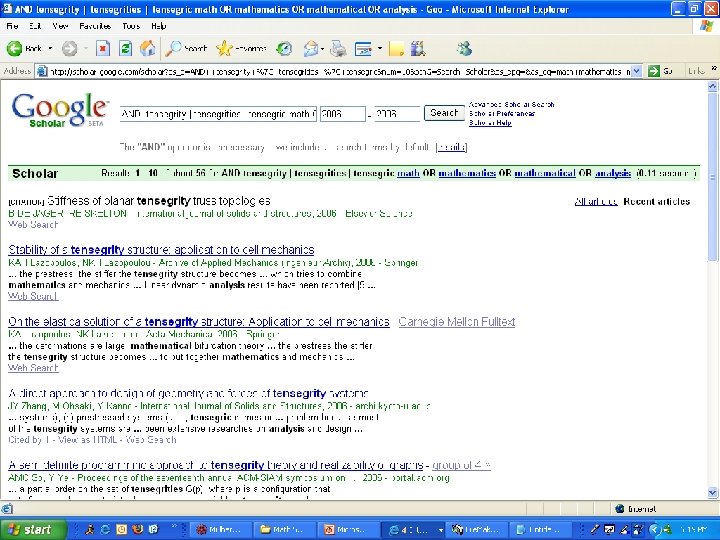Click the Edit page toolbar icon
The image size is (720, 540).
tap(364, 48)
